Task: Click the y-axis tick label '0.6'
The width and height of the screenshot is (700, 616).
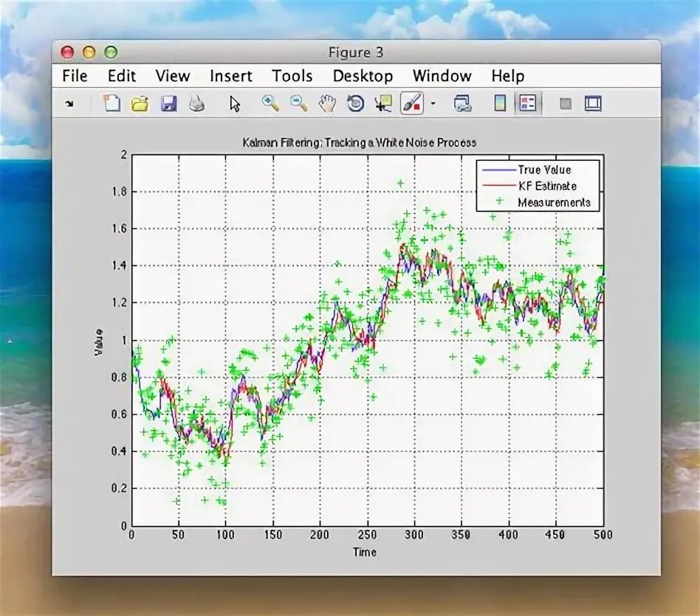Action: (119, 414)
